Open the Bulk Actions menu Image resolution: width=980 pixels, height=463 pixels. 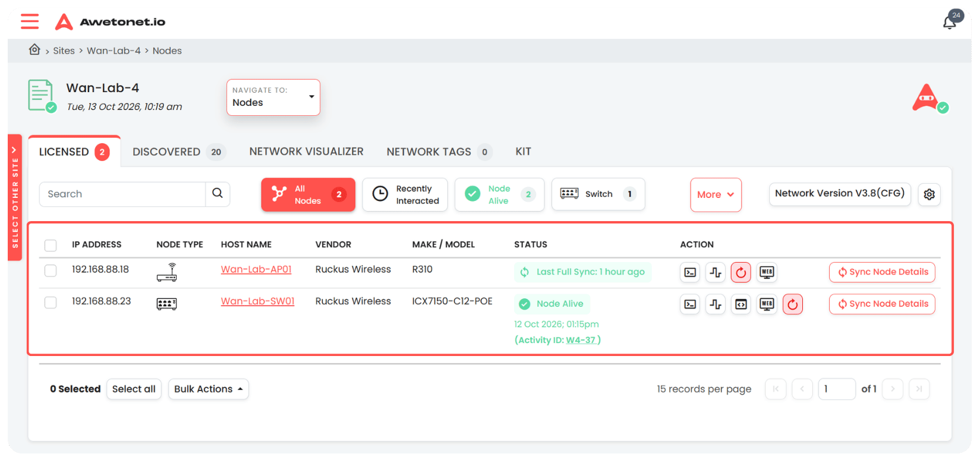point(208,389)
